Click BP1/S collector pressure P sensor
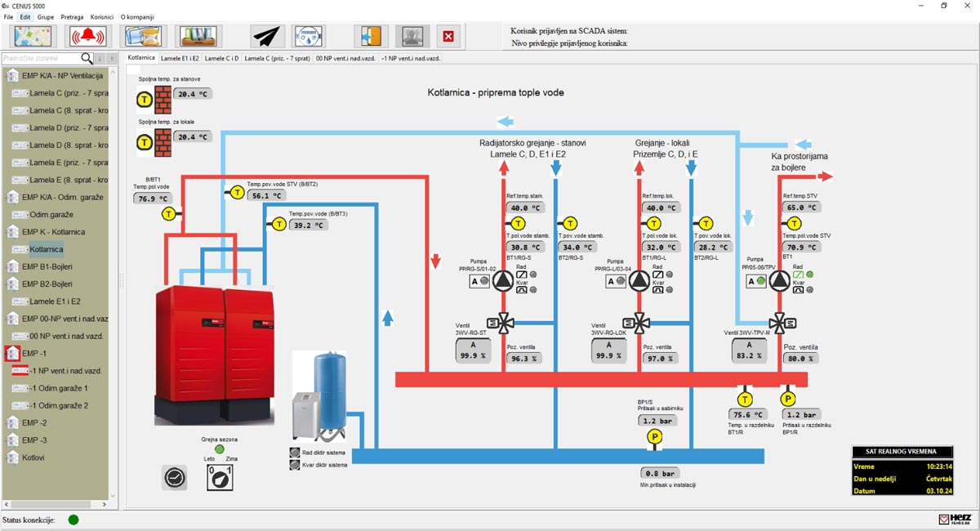Screen dimensions: 980x531 (654, 439)
